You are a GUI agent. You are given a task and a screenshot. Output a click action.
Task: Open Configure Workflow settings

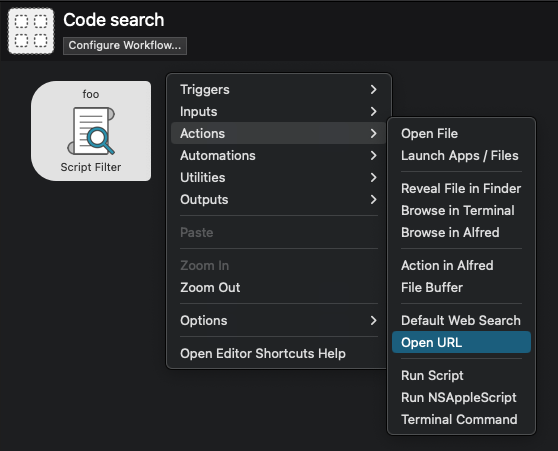(125, 46)
